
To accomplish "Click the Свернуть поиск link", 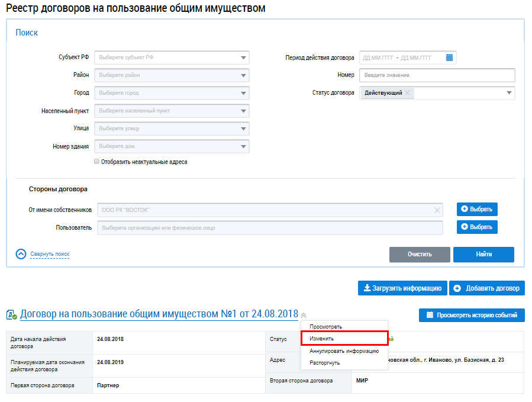I will [x=50, y=254].
